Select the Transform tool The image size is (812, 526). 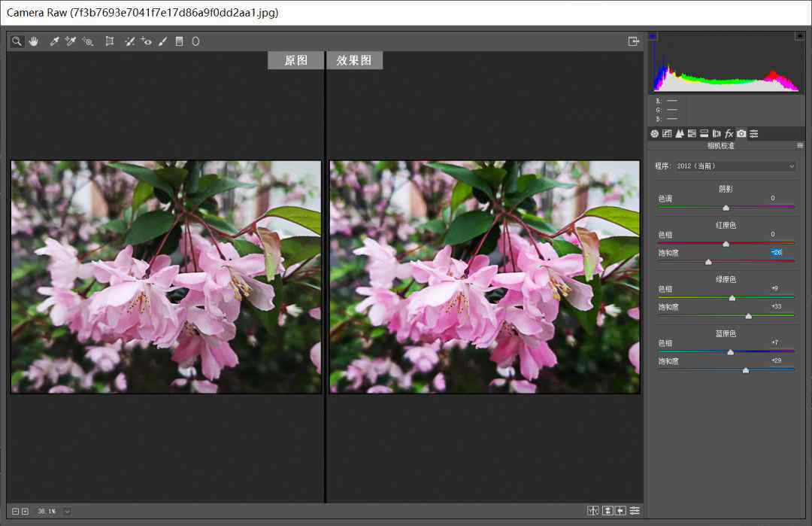pos(109,41)
